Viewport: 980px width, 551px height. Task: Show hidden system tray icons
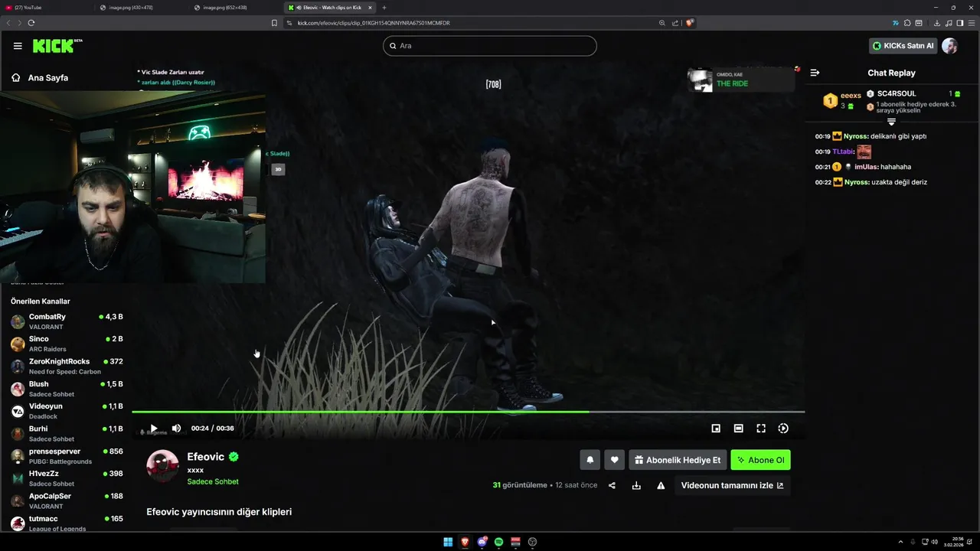coord(901,542)
